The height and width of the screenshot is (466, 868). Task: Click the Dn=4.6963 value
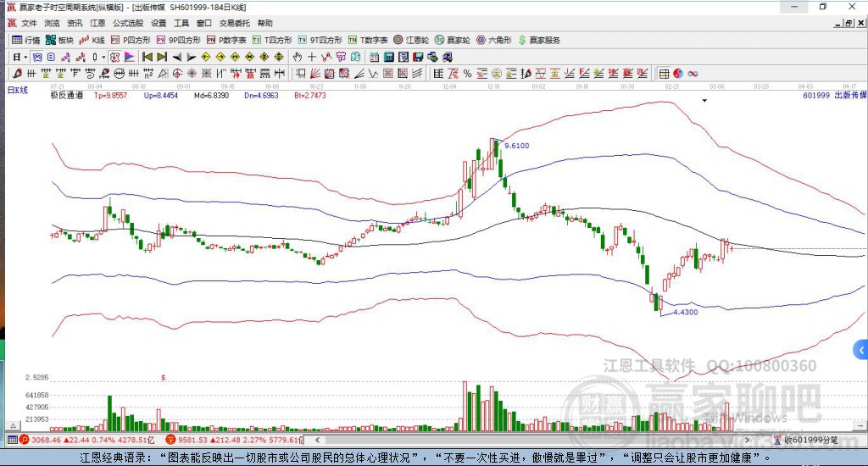261,95
